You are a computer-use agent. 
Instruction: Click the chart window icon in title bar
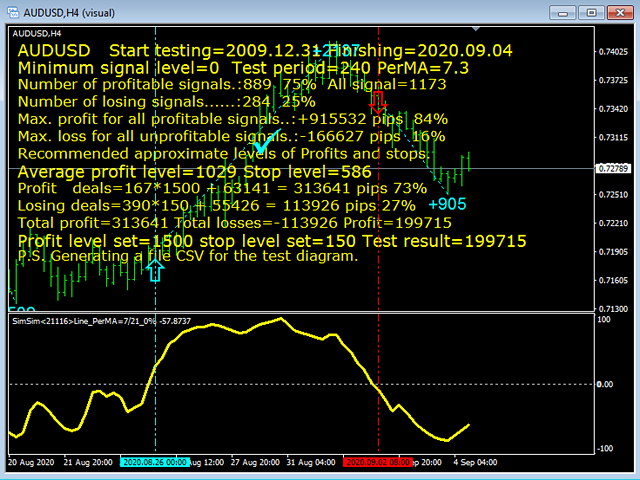point(13,13)
